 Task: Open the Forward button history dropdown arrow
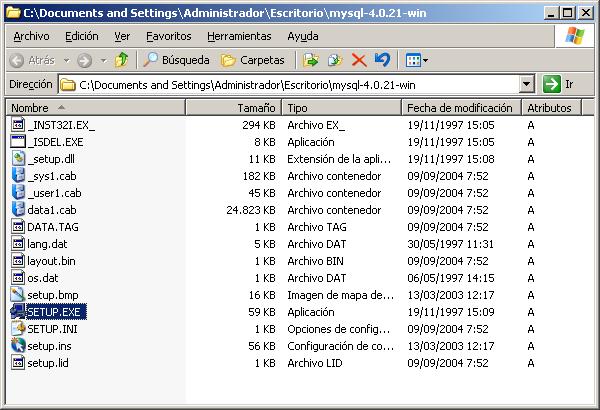coord(102,60)
